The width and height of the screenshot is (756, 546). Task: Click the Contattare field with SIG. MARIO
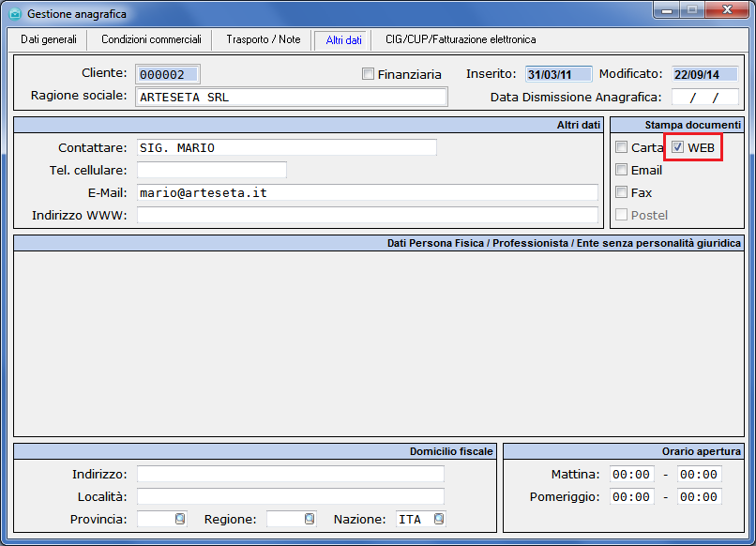[286, 147]
